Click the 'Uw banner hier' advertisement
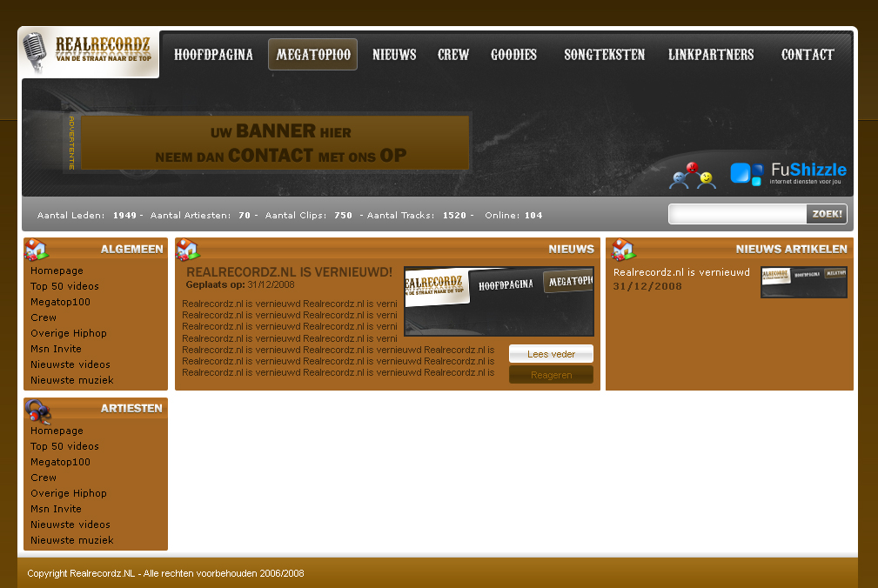Viewport: 878px width, 588px height. pos(275,143)
